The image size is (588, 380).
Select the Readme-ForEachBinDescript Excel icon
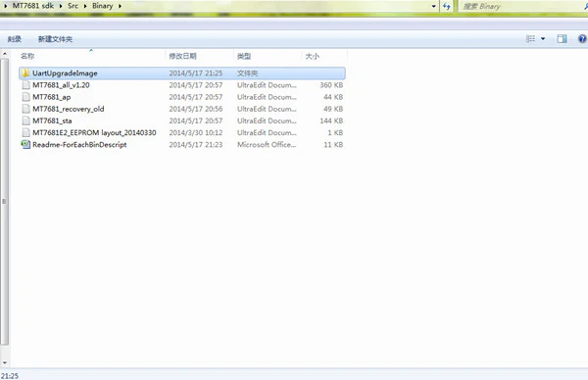click(25, 145)
